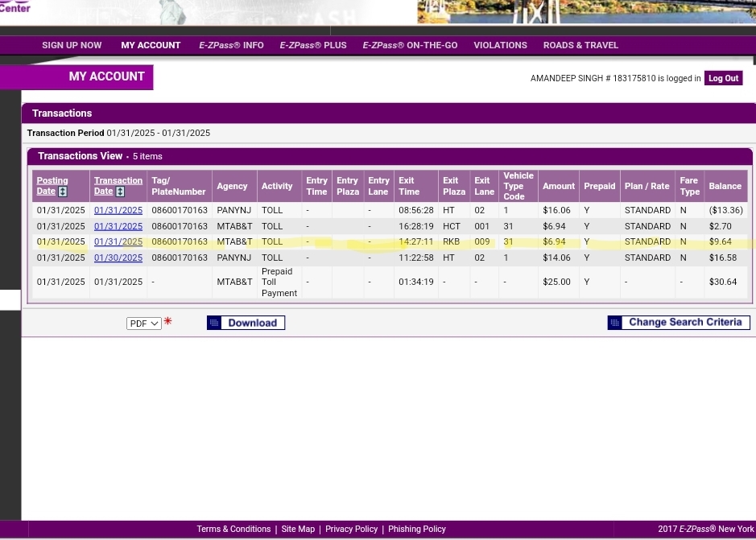Click the grid icon on Download button

[x=214, y=323]
